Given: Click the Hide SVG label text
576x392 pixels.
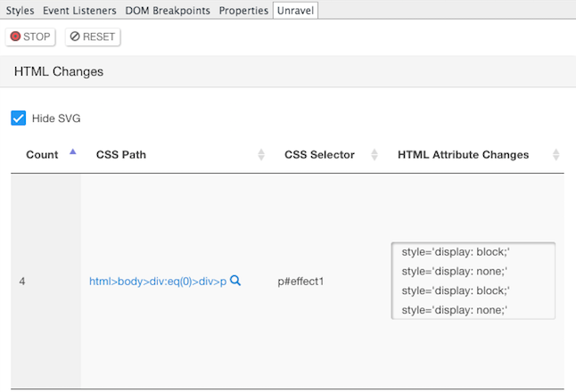Looking at the screenshot, I should pyautogui.click(x=56, y=118).
